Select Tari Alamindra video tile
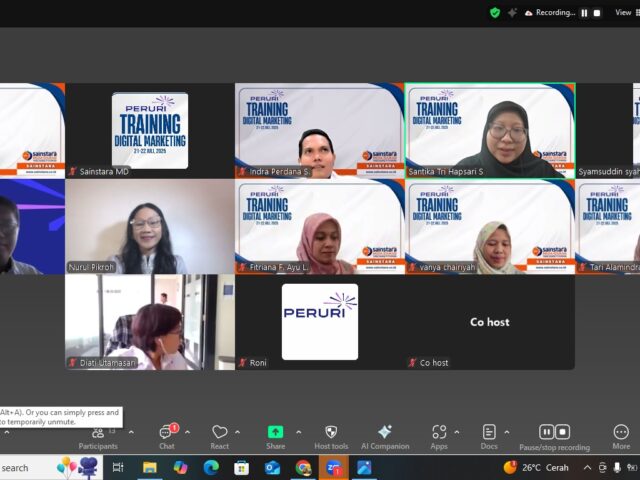This screenshot has height=480, width=640. [x=608, y=227]
